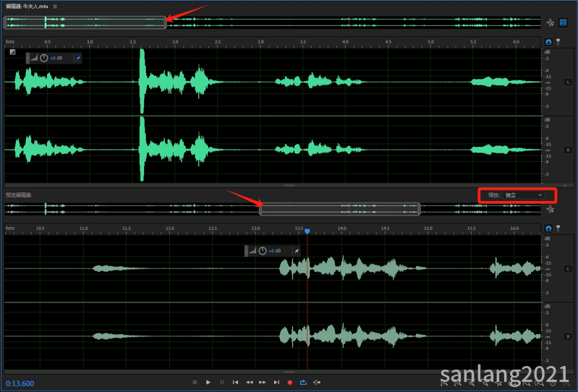Image resolution: width=578 pixels, height=392 pixels.
Task: Click the 0:13.600 timecode display
Action: pyautogui.click(x=20, y=383)
